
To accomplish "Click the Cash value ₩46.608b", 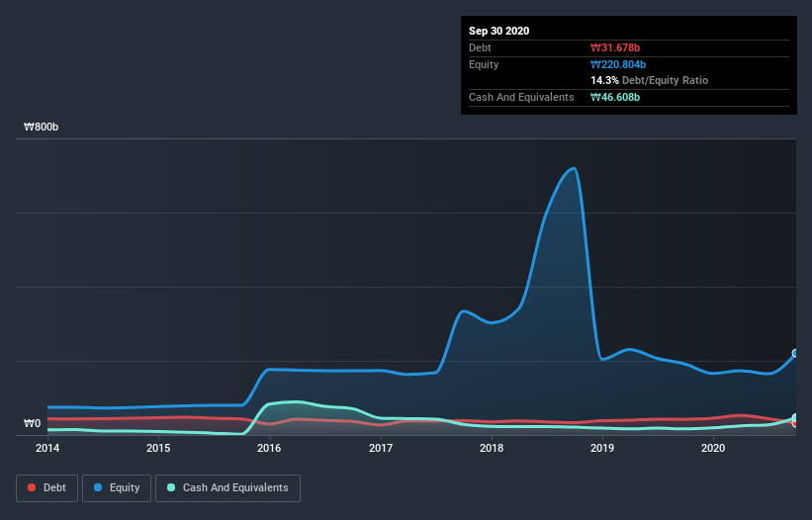I will 615,97.
